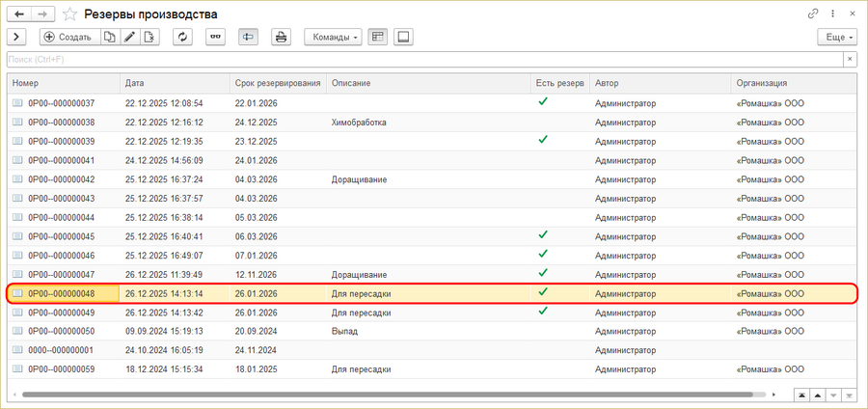Open the Еще dropdown menu
868x409 pixels.
click(x=835, y=37)
